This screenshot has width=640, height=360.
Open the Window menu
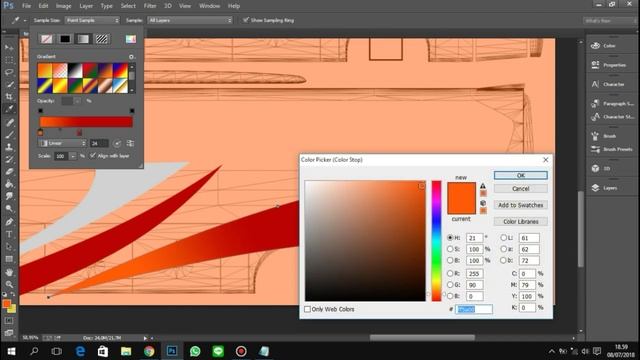click(x=209, y=6)
